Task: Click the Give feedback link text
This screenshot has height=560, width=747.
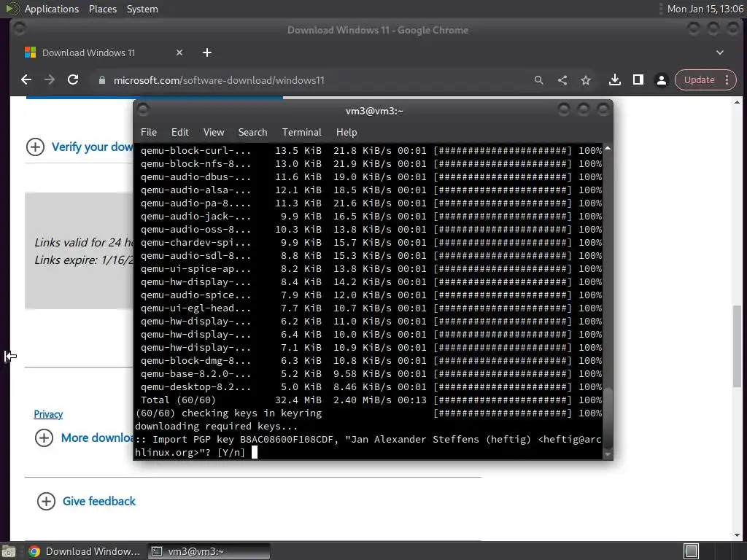Action: pos(99,501)
